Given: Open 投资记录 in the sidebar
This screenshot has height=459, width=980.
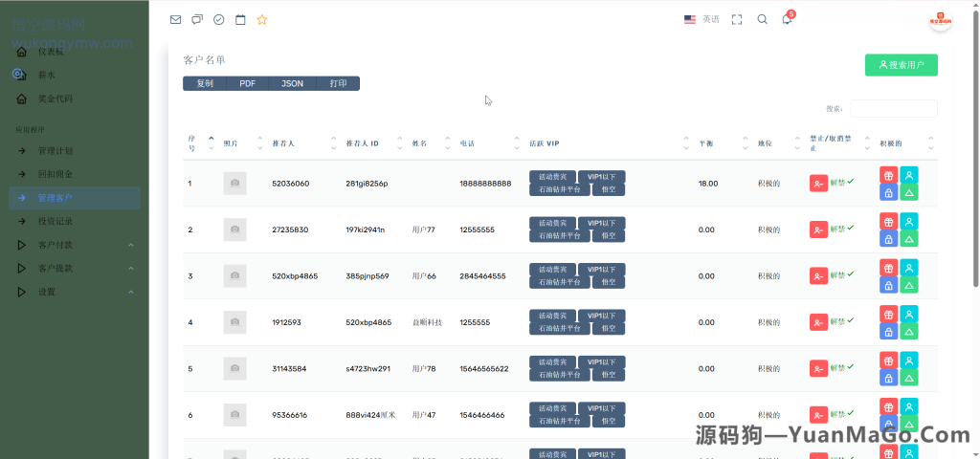Looking at the screenshot, I should (x=75, y=221).
